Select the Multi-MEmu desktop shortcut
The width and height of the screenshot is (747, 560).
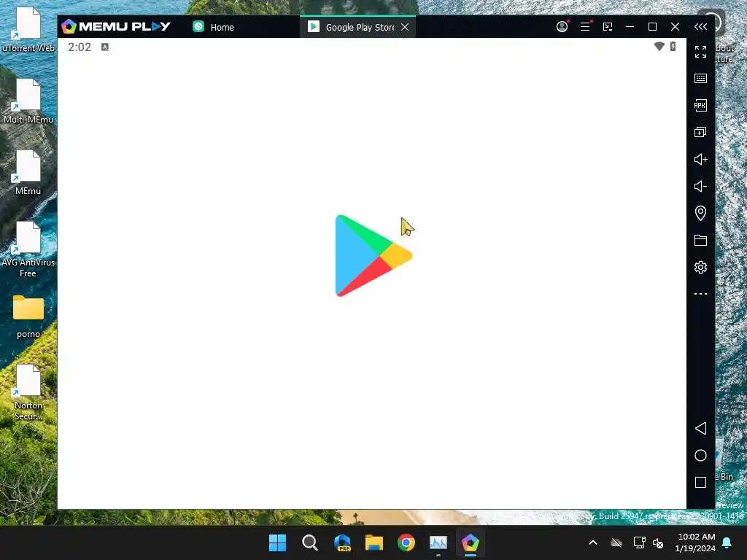[x=28, y=101]
